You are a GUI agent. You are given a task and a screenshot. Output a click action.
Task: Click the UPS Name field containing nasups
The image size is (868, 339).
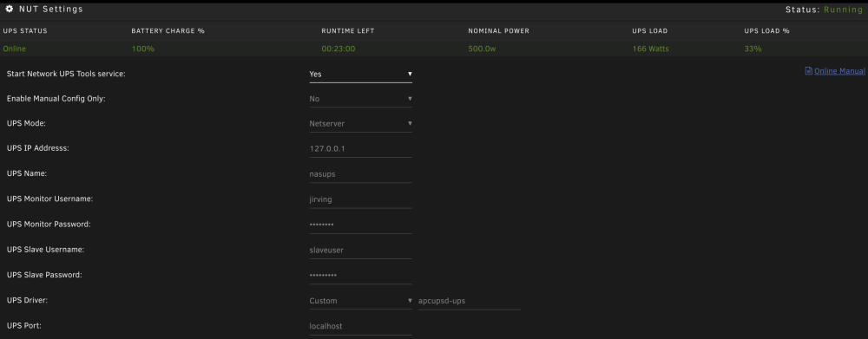pyautogui.click(x=360, y=174)
